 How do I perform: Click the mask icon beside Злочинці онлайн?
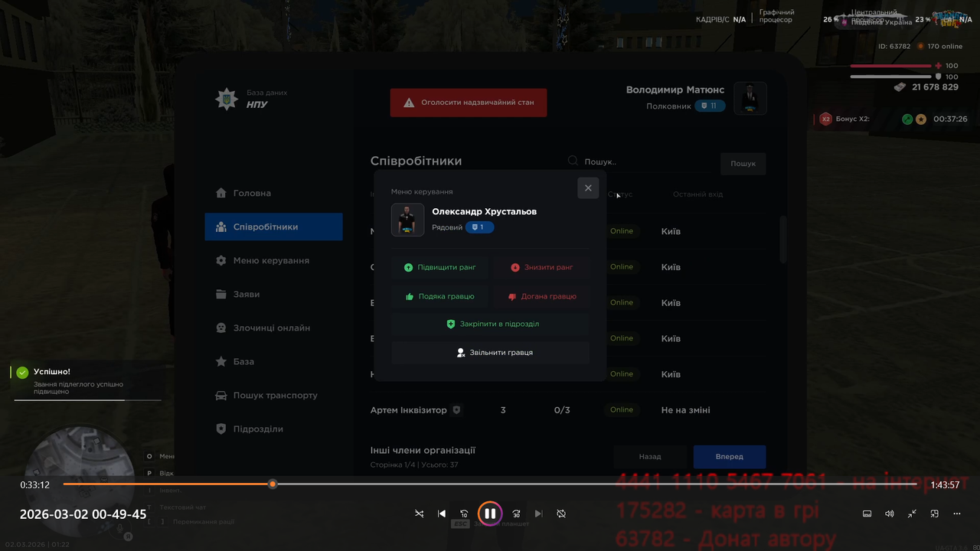pos(221,328)
